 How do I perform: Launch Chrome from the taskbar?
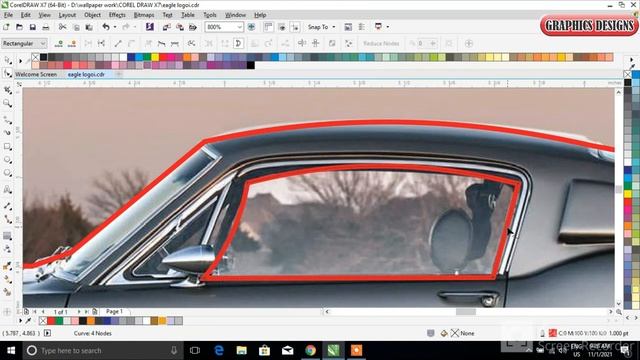(x=311, y=351)
